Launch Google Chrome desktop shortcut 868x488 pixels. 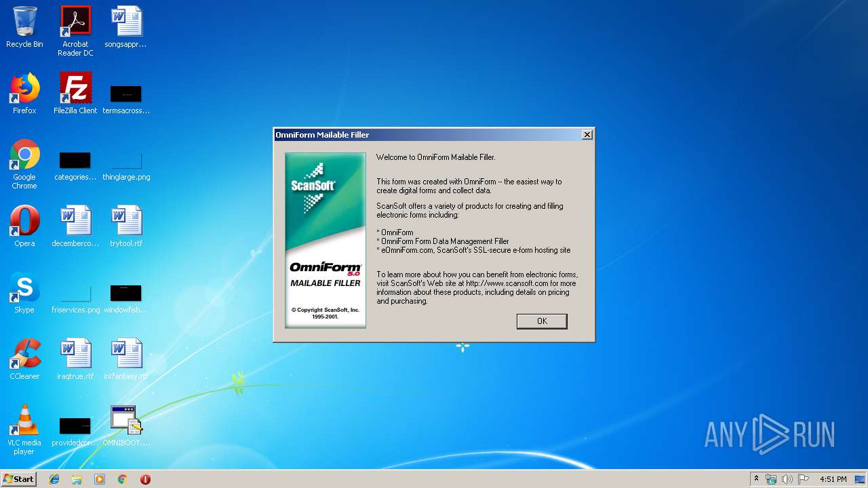coord(24,164)
